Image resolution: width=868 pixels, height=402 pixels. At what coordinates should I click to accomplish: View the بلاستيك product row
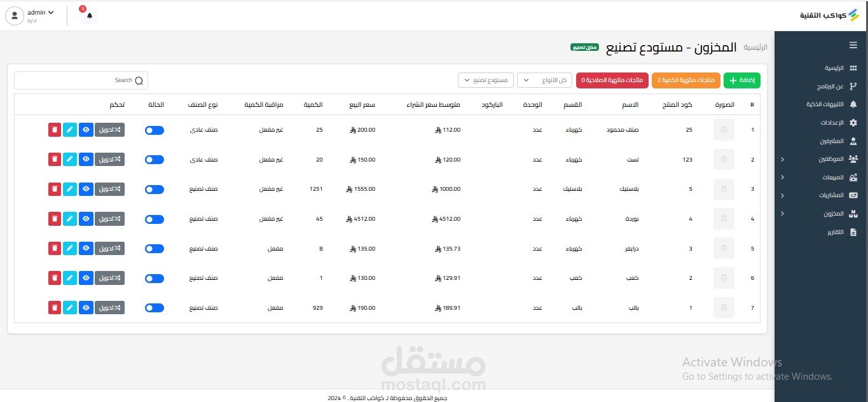86,189
